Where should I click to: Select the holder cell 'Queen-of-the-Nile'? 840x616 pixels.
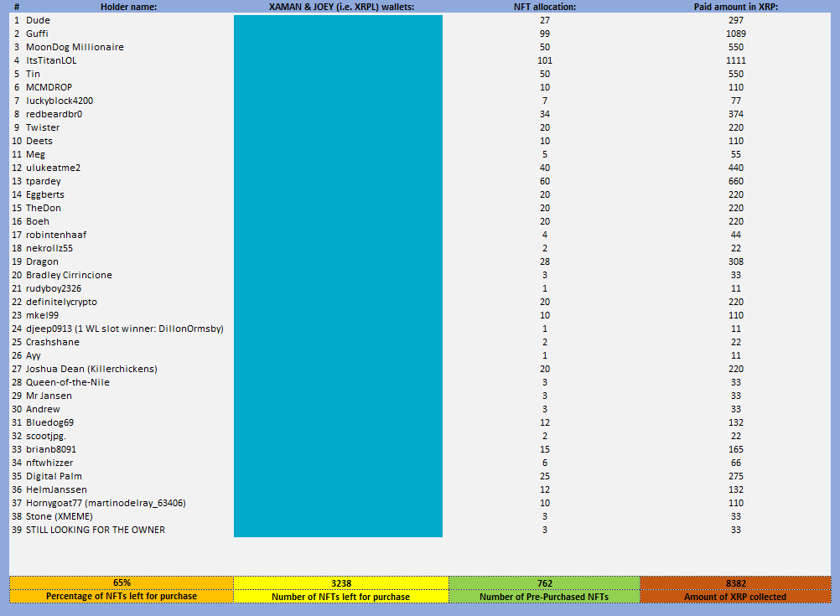[68, 382]
